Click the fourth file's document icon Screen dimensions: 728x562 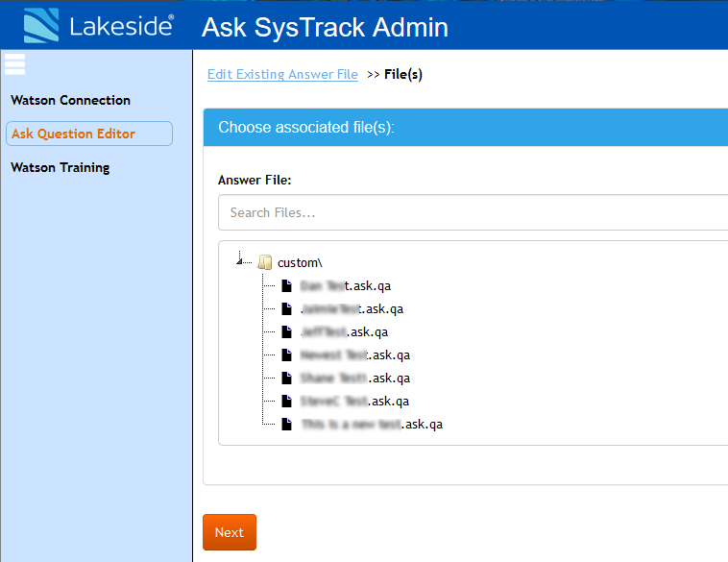(287, 355)
